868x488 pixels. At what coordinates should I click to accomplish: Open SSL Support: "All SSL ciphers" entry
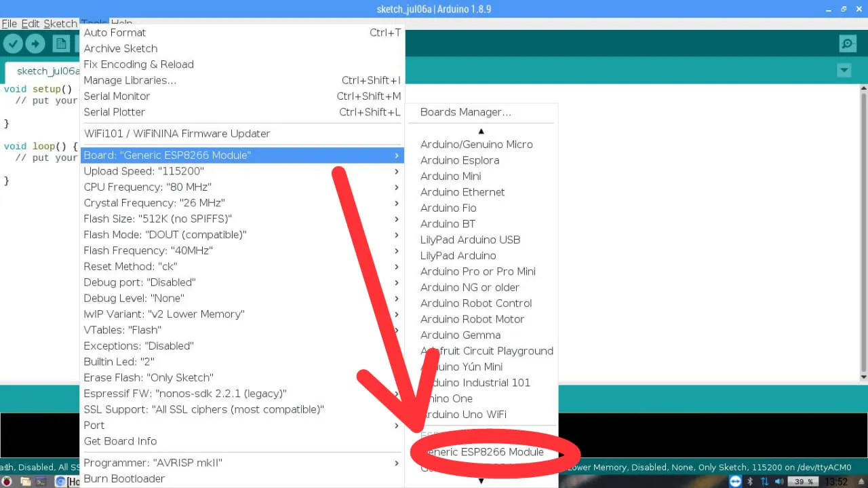point(242,409)
